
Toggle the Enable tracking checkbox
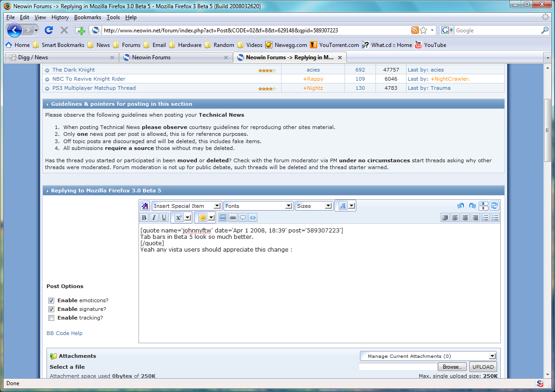(51, 318)
